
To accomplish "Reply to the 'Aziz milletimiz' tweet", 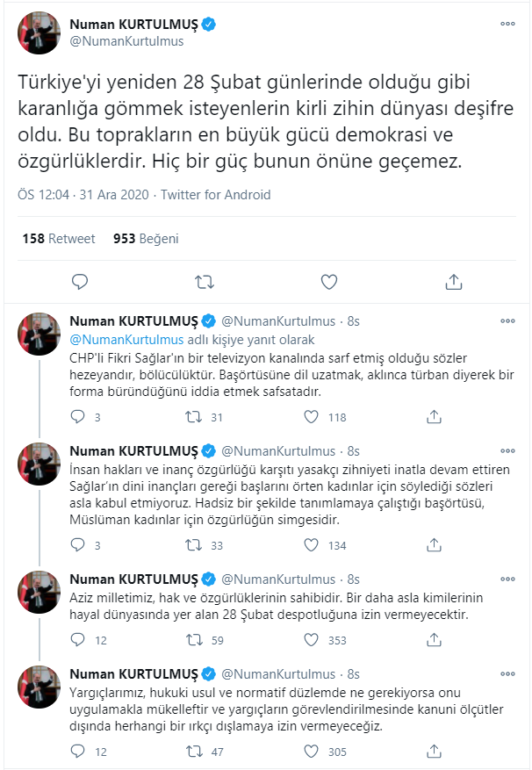I will (x=78, y=640).
